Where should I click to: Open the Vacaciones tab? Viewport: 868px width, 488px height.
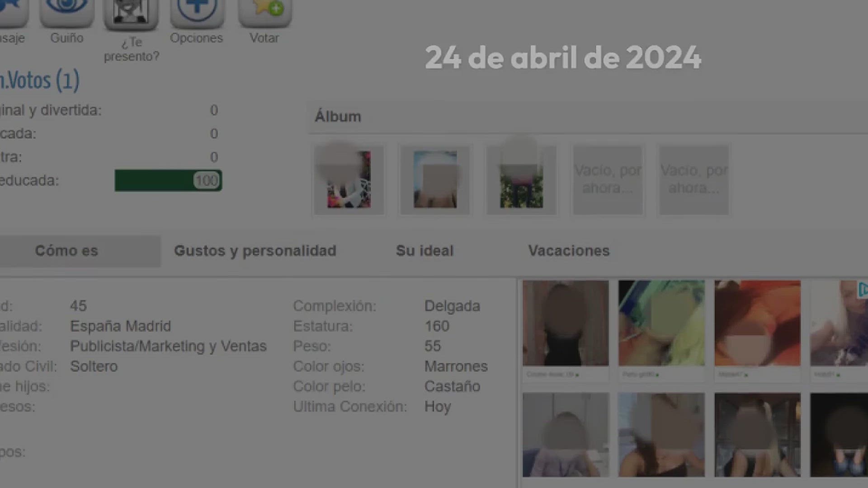[569, 251]
